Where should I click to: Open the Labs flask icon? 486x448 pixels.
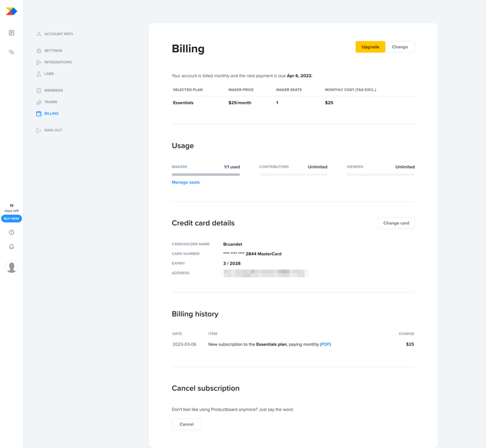(x=38, y=73)
